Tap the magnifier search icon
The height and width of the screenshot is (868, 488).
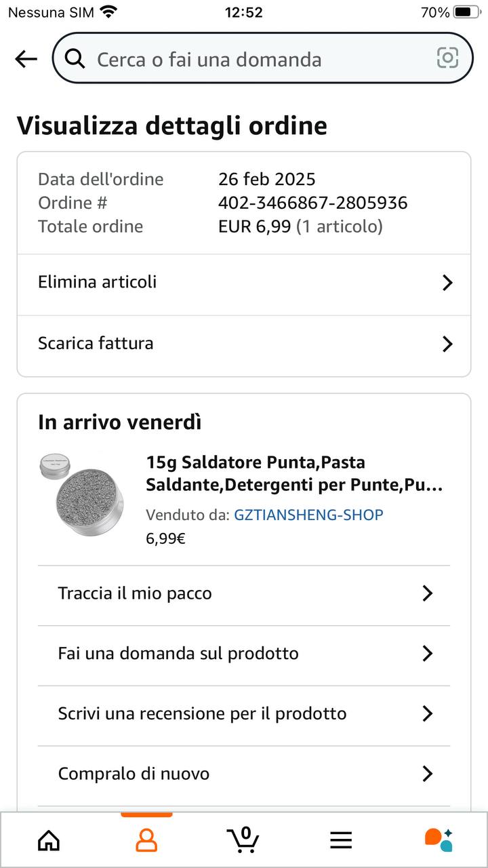coord(75,59)
